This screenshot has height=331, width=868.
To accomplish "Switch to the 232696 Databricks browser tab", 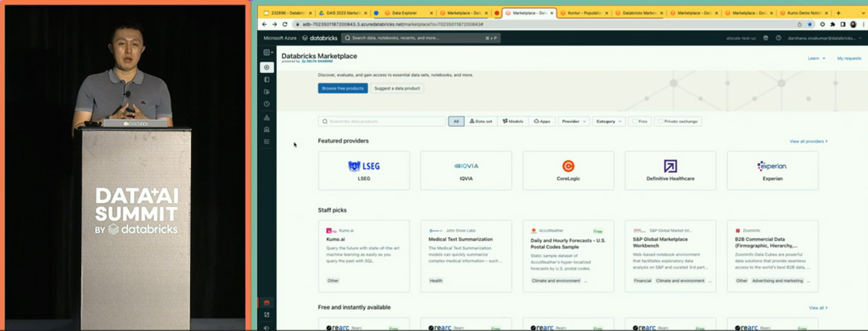I will click(288, 13).
